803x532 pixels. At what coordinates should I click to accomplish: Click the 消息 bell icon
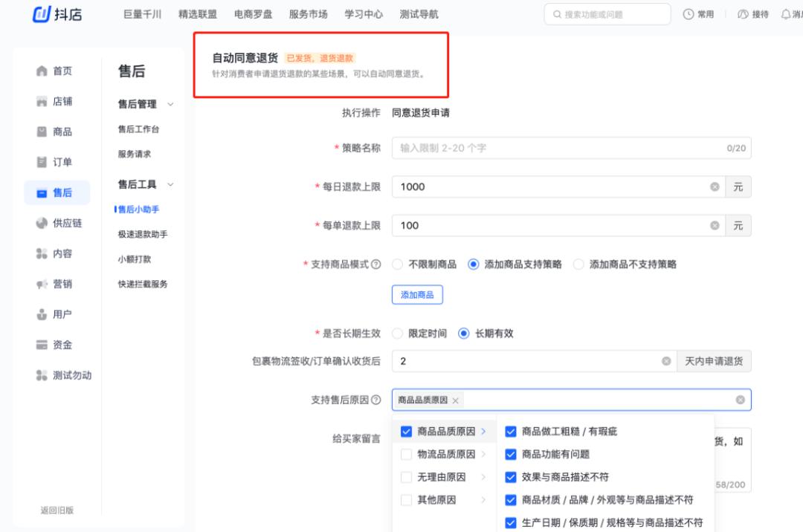(x=787, y=14)
